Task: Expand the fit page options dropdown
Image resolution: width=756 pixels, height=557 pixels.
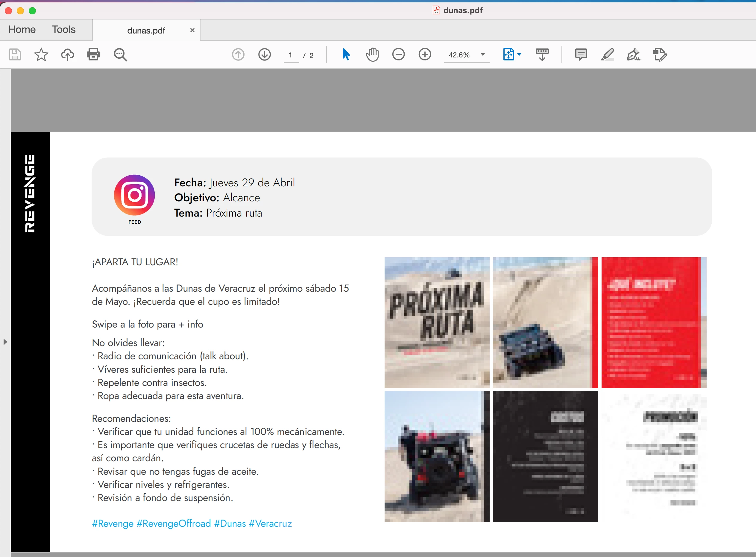Action: 519,55
